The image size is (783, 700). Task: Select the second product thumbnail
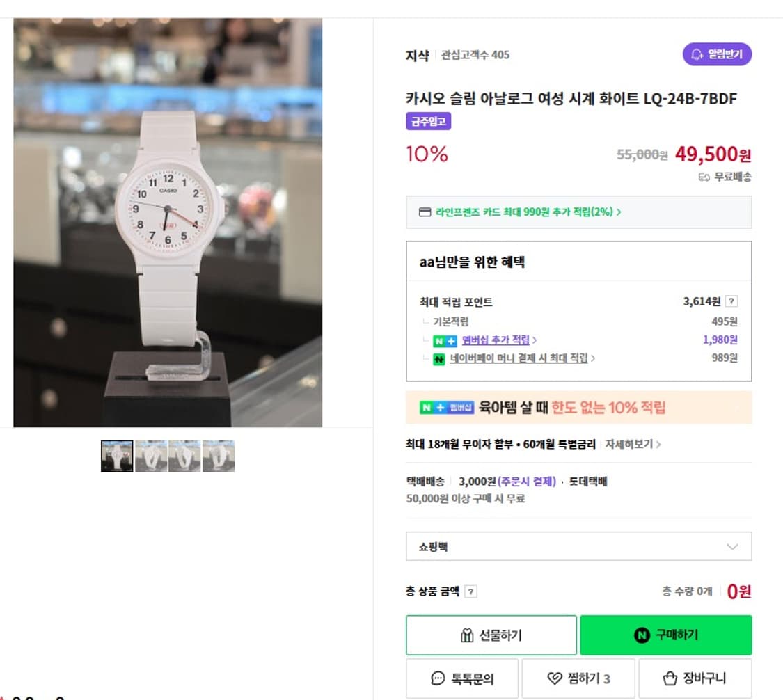pos(150,454)
